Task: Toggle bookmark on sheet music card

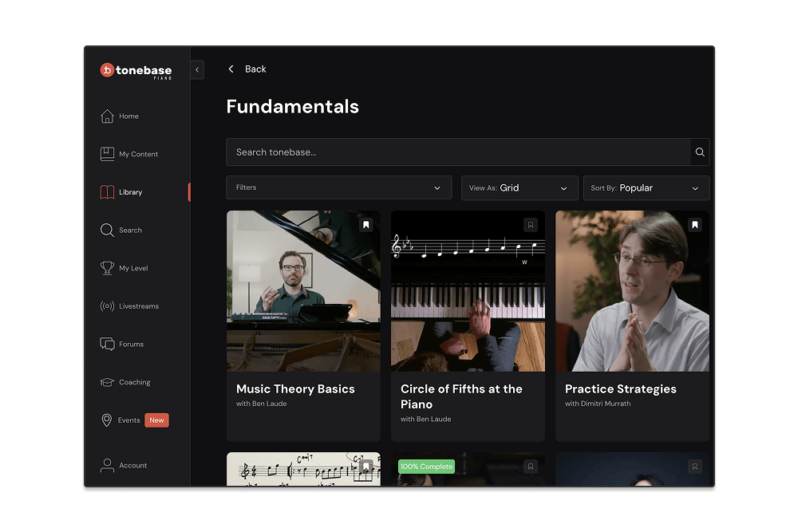Action: click(x=366, y=467)
